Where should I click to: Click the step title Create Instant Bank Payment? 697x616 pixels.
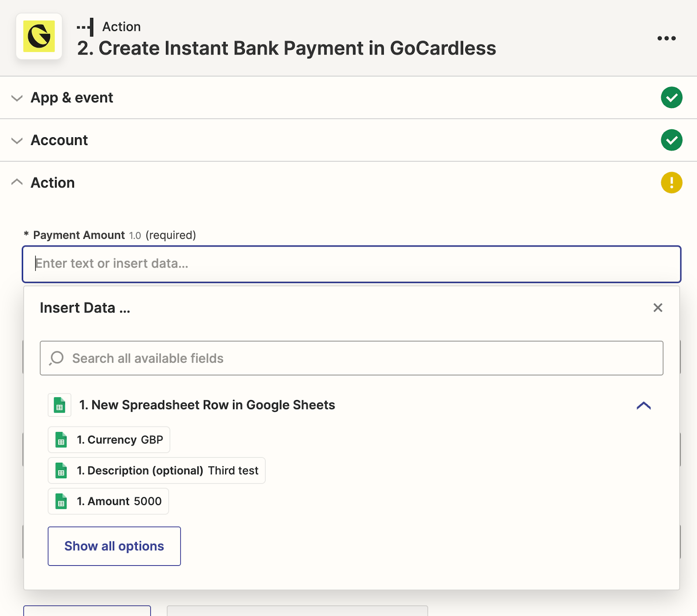pyautogui.click(x=286, y=48)
